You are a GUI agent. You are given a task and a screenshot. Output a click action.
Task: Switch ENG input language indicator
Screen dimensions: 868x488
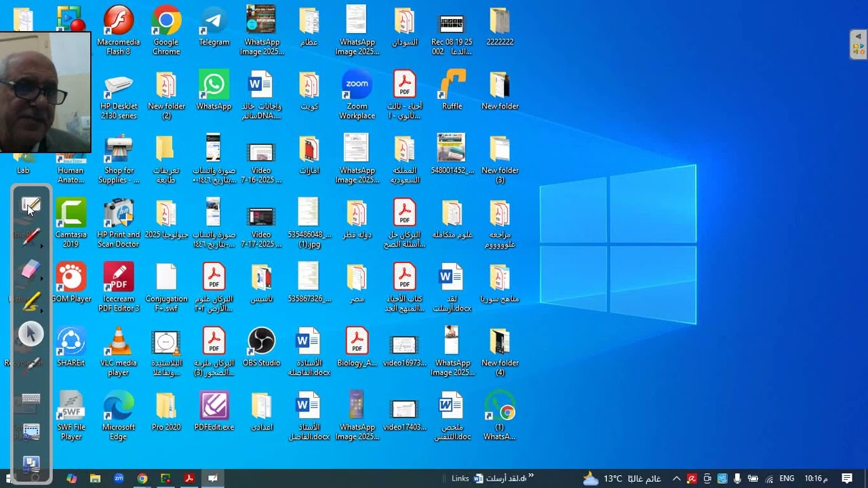click(x=787, y=479)
